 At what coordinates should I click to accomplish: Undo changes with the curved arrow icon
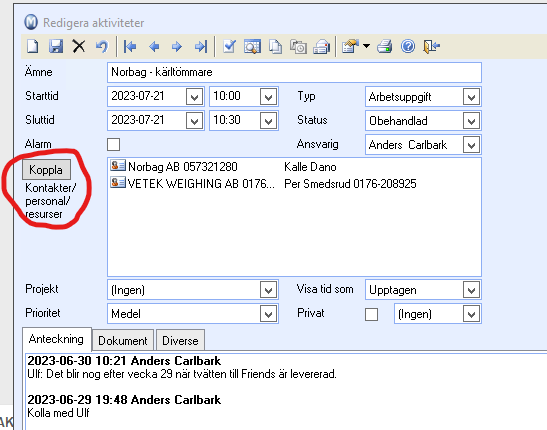102,46
